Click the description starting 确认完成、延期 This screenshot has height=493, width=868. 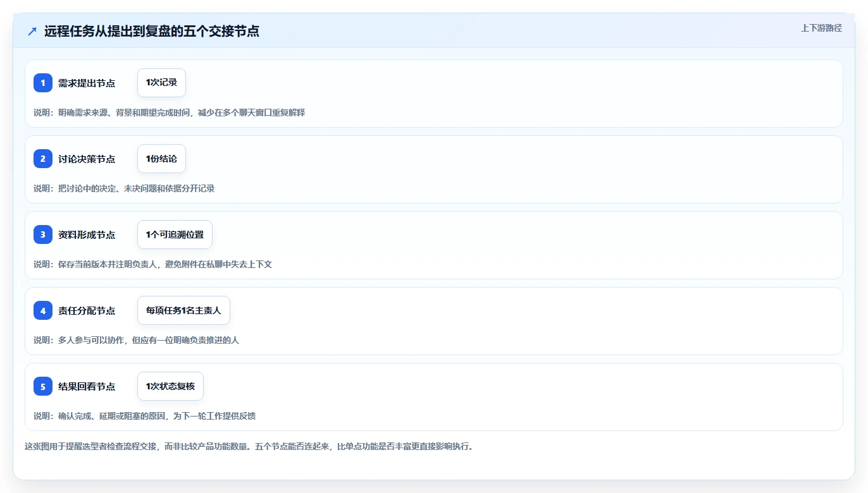144,416
